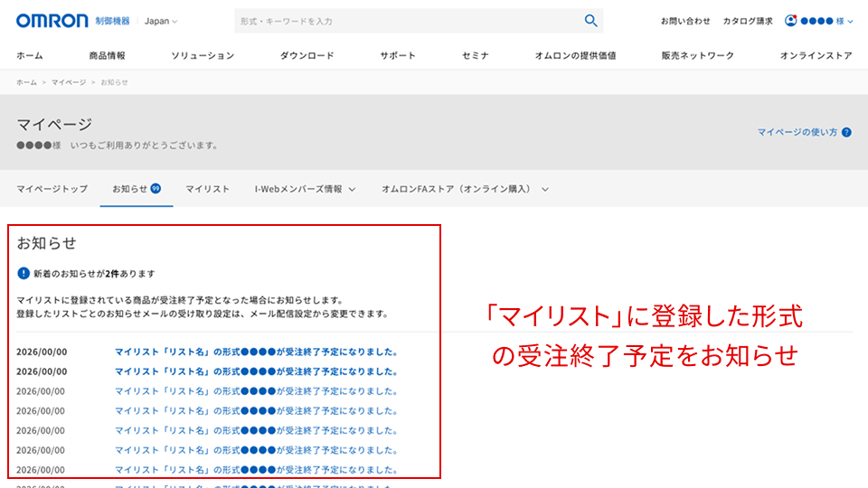Type in the 形式・キーワード search field
The image size is (868, 488).
[x=407, y=21]
